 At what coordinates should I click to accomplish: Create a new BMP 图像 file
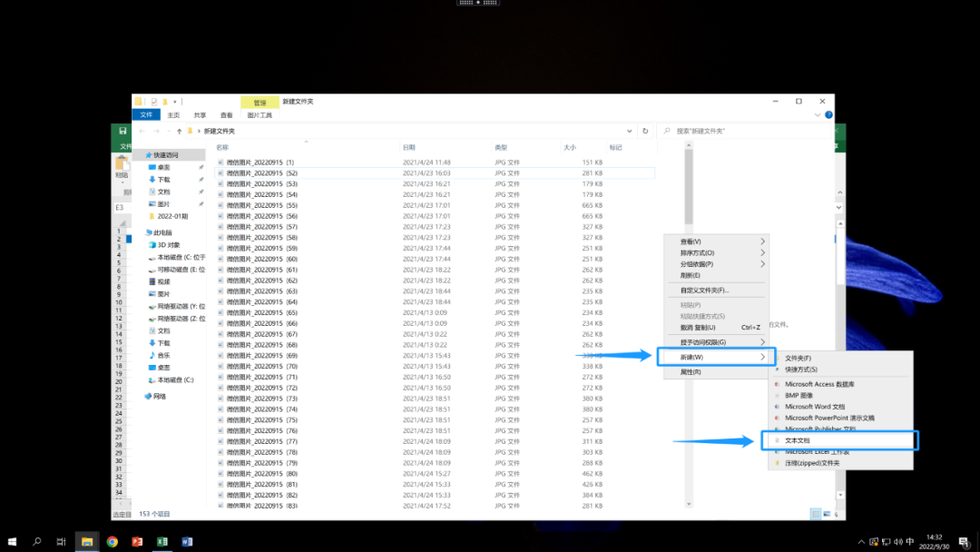point(840,396)
